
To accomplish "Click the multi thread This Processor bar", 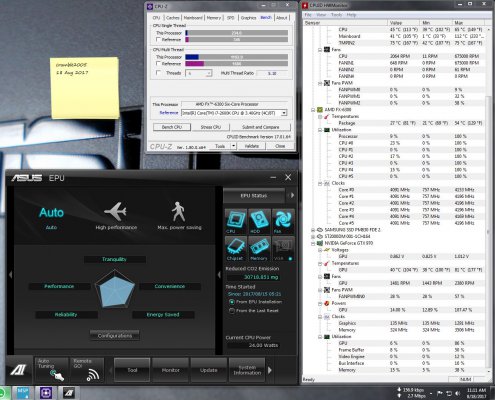I will click(x=237, y=57).
